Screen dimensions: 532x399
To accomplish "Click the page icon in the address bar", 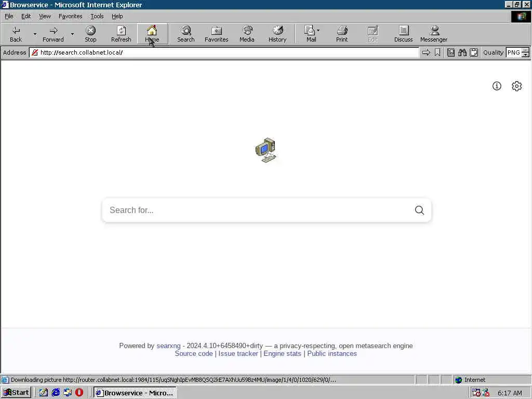I will (x=35, y=52).
